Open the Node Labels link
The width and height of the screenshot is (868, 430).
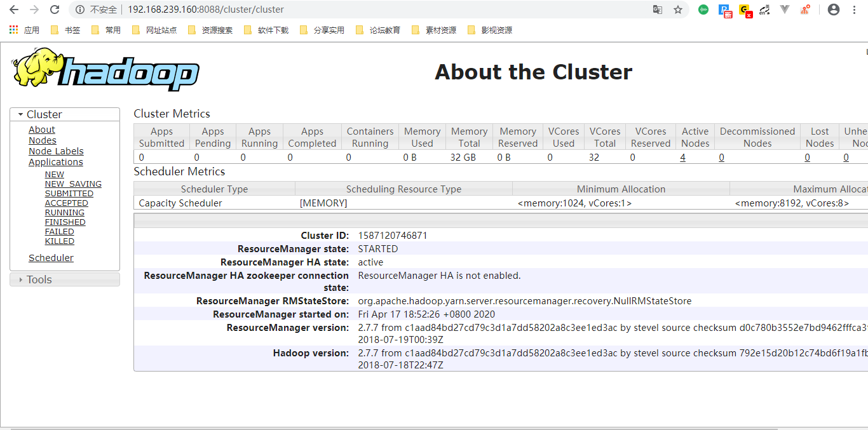point(56,151)
